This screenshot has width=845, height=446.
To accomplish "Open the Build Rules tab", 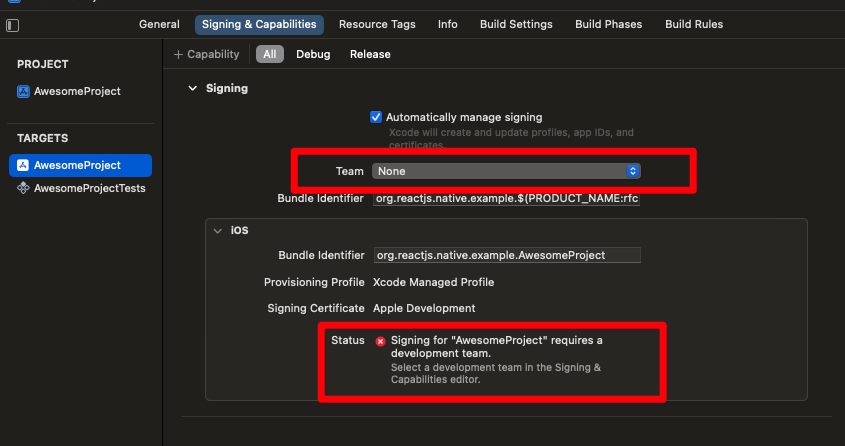I will [x=694, y=24].
